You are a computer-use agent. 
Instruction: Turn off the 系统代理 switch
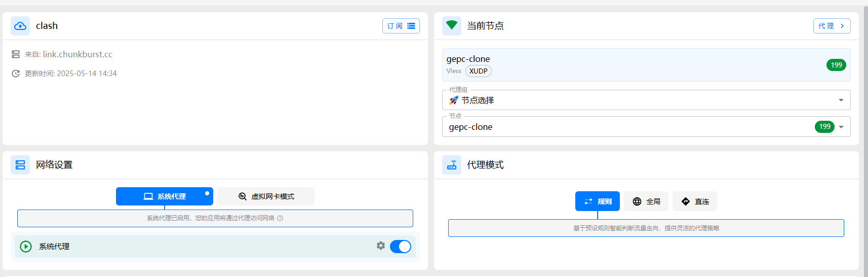coord(401,247)
